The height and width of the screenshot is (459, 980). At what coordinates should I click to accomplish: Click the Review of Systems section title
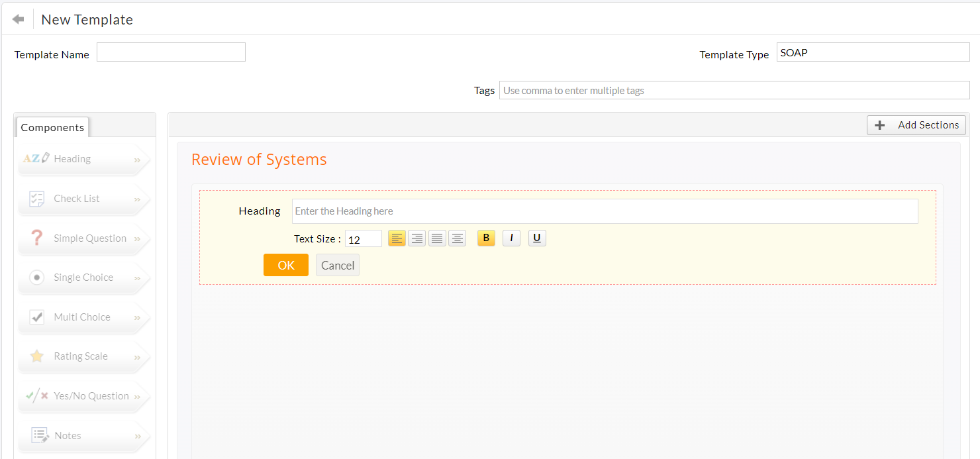click(x=259, y=160)
